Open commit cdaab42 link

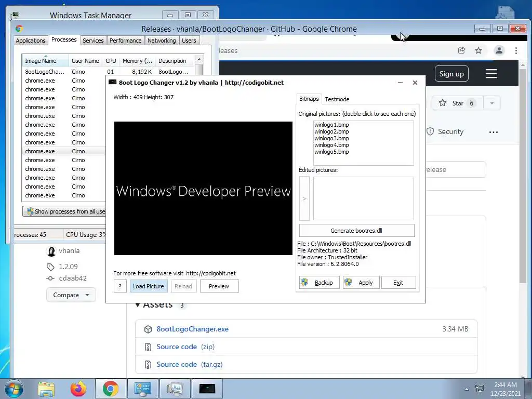73,278
